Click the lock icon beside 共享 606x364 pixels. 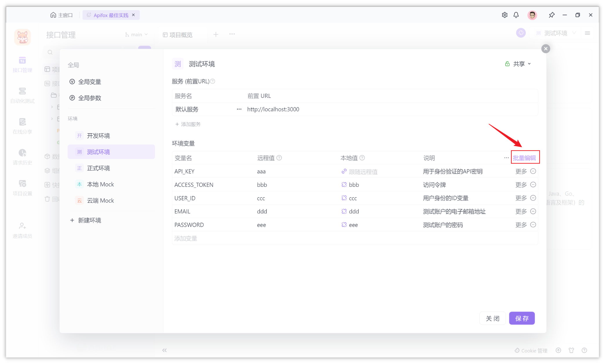(507, 64)
